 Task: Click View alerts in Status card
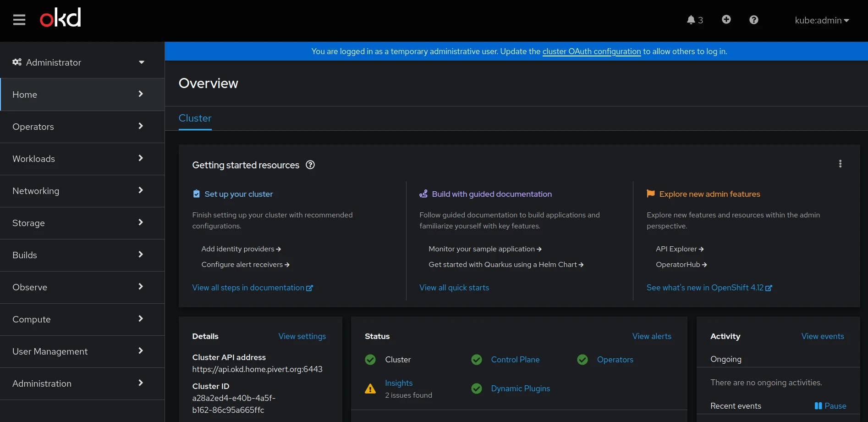652,336
